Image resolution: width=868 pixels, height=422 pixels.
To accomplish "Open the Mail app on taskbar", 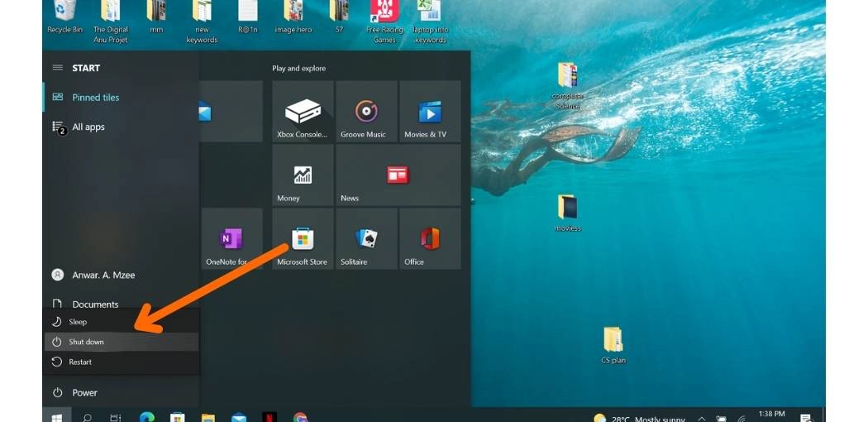I will 239,416.
